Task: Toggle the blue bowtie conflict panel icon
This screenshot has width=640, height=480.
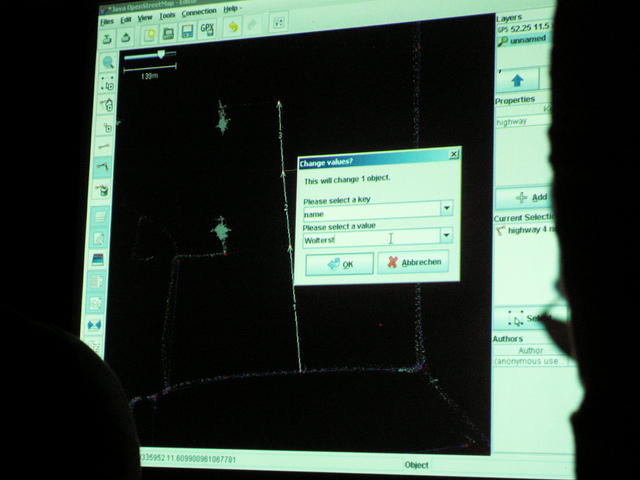Action: (x=94, y=325)
